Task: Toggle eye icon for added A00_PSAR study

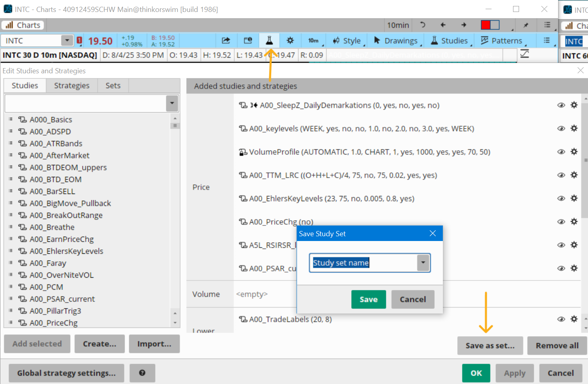Action: (561, 268)
